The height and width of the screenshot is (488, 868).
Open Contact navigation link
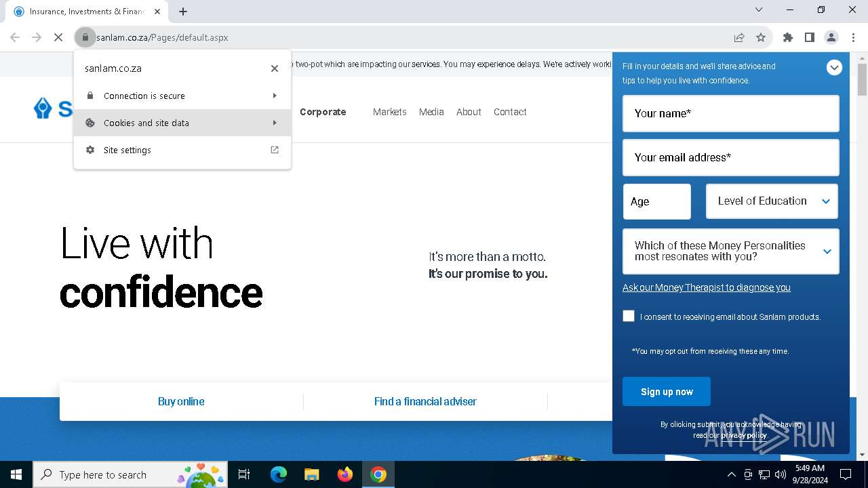[x=510, y=112]
